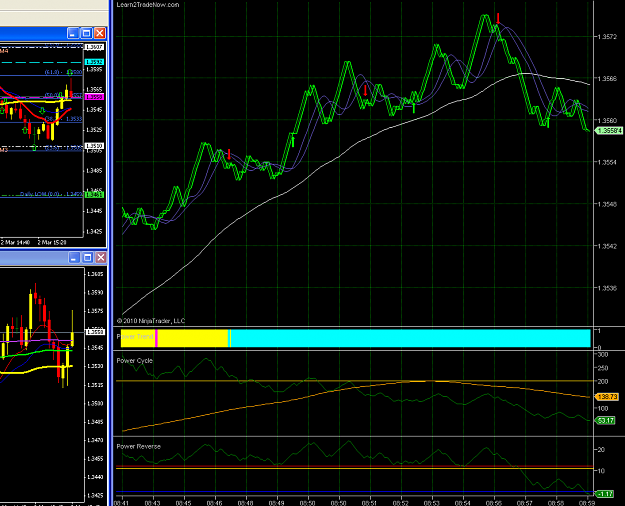Minimize the upper-left chart window
The height and width of the screenshot is (506, 625).
73,33
